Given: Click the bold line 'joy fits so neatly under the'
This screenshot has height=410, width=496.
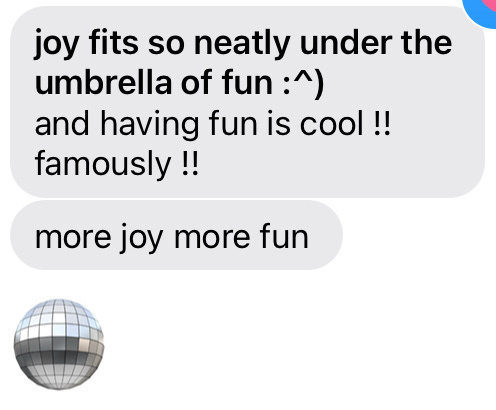Looking at the screenshot, I should [243, 44].
